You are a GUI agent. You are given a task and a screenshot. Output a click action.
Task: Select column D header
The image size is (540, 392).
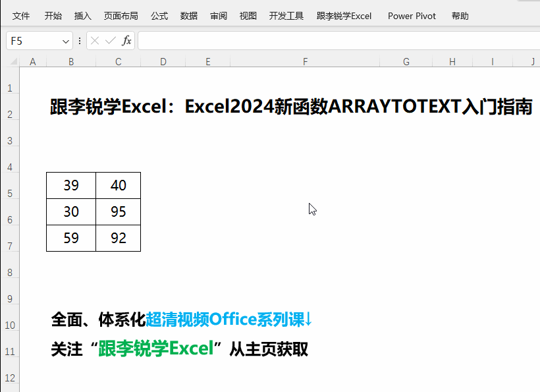tap(163, 62)
